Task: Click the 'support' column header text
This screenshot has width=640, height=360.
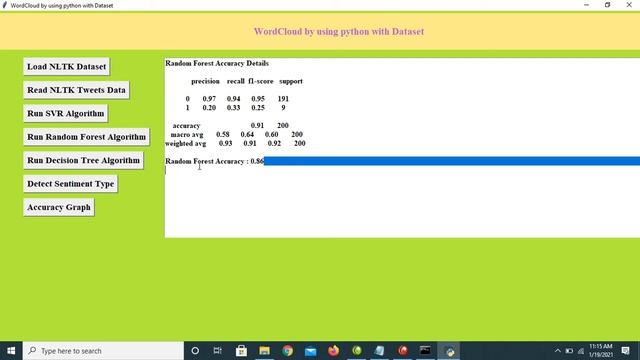Action: click(x=291, y=81)
